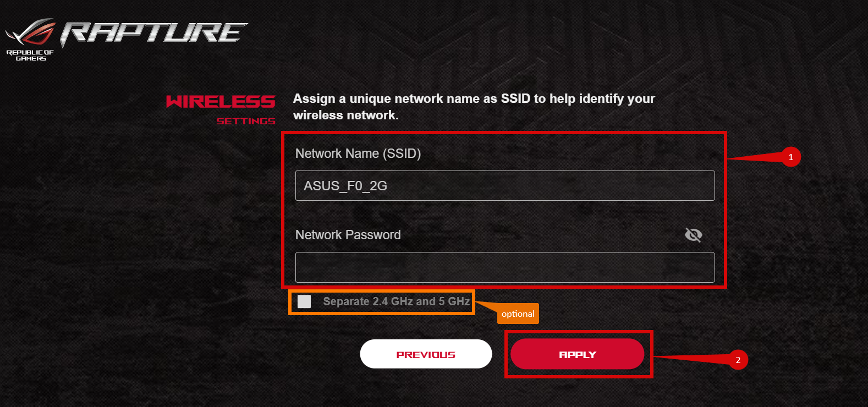Click the RAPTURE wordmark logo
The width and height of the screenshot is (868, 407).
point(154,33)
